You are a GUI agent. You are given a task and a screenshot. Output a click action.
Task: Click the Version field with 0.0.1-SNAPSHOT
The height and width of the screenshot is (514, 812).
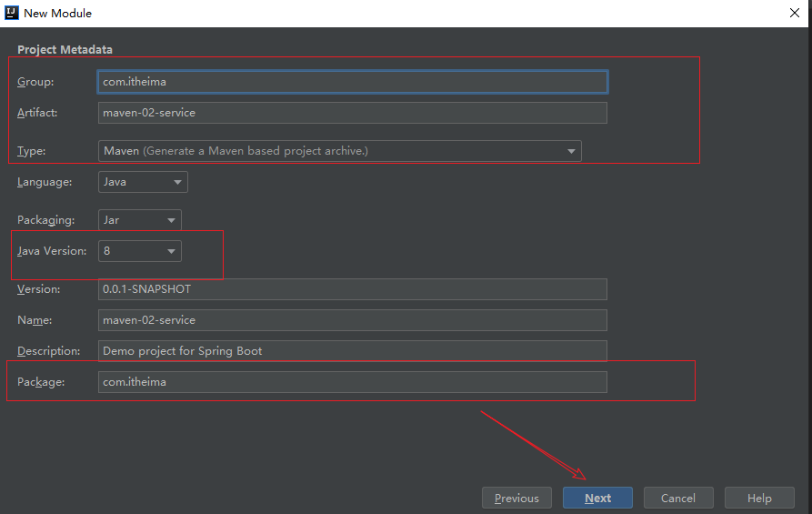(352, 289)
